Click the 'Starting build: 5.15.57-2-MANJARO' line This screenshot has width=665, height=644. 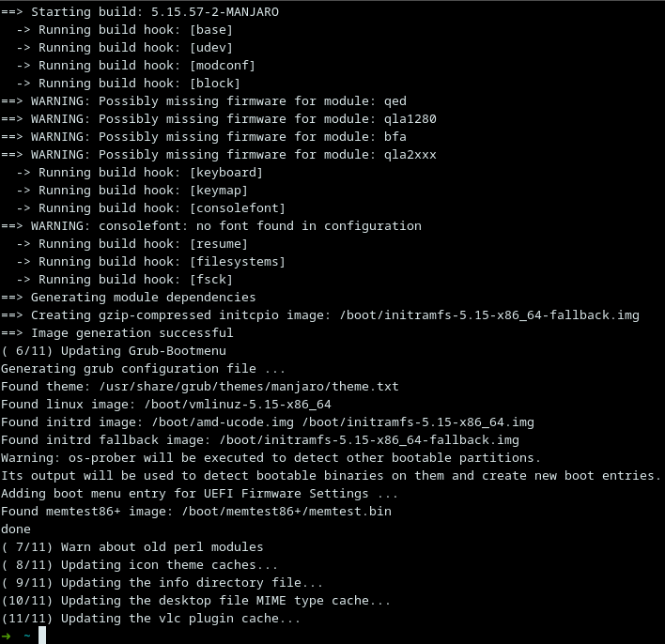point(140,12)
